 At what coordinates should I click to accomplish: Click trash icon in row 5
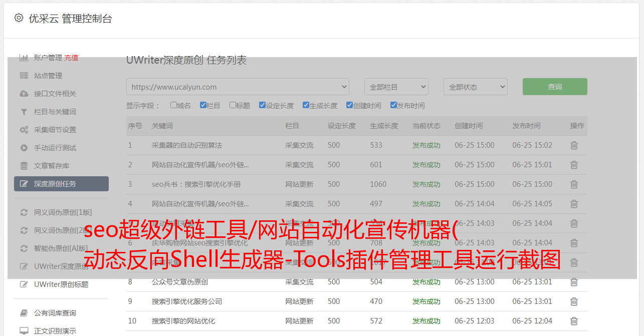pos(574,223)
